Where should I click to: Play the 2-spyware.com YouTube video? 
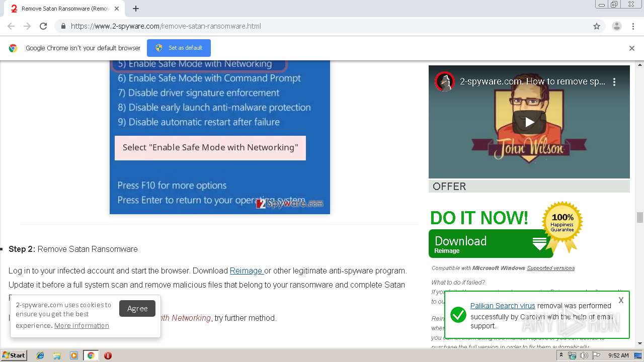529,122
